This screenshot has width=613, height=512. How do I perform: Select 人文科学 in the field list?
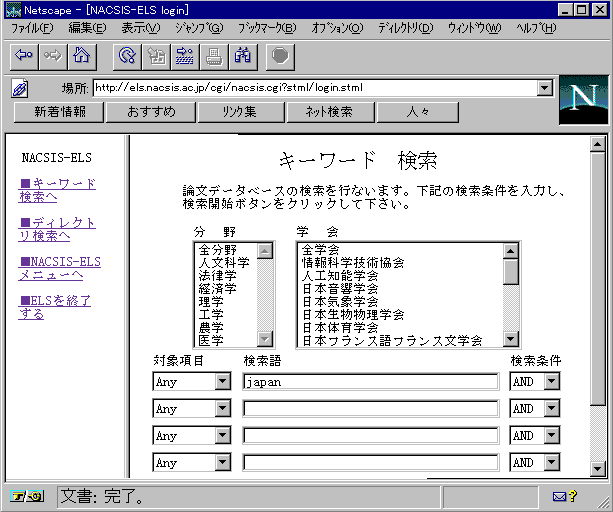[224, 262]
